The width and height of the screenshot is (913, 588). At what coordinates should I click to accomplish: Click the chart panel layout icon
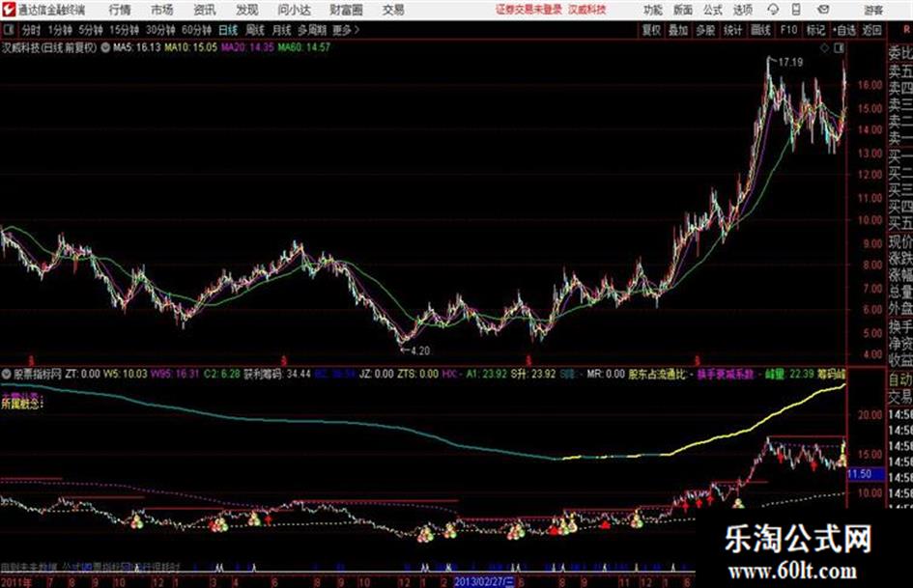(839, 48)
